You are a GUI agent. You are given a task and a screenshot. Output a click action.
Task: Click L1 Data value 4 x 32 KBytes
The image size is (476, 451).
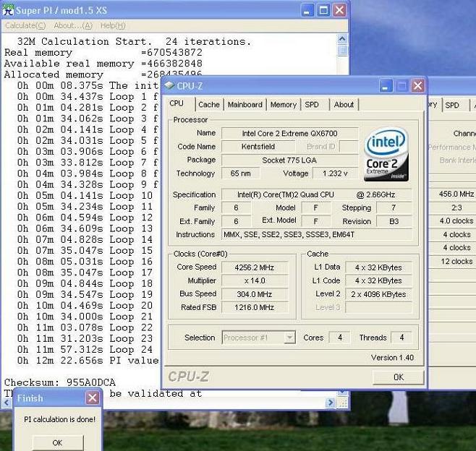click(x=378, y=267)
